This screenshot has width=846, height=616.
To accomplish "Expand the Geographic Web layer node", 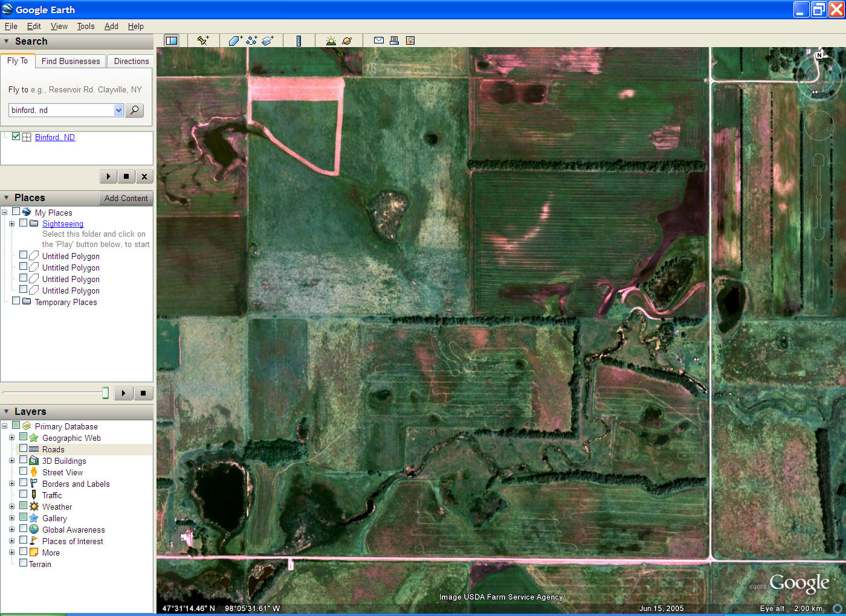I will 11,438.
